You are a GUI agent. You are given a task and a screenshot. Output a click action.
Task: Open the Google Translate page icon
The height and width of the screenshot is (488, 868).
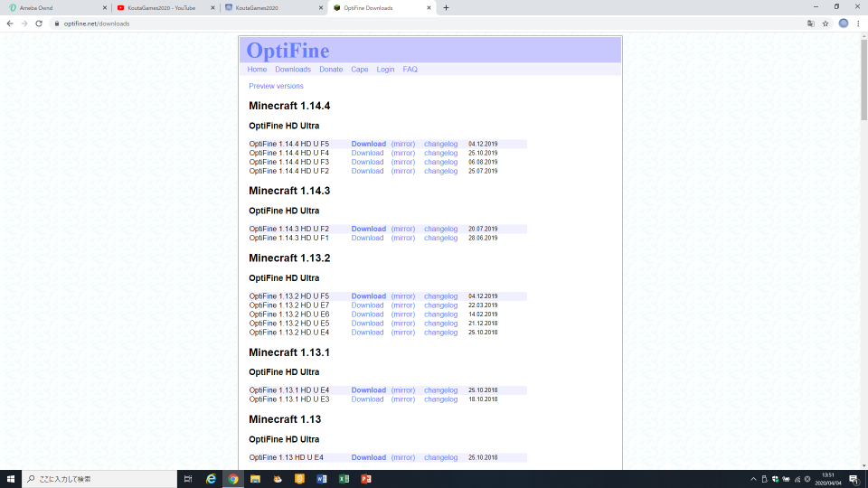pos(811,23)
